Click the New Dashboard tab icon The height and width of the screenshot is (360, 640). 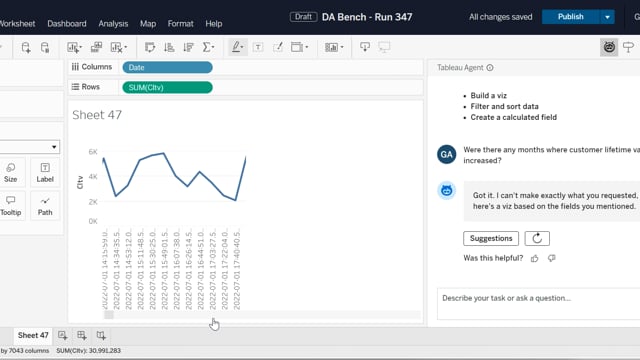tap(82, 336)
